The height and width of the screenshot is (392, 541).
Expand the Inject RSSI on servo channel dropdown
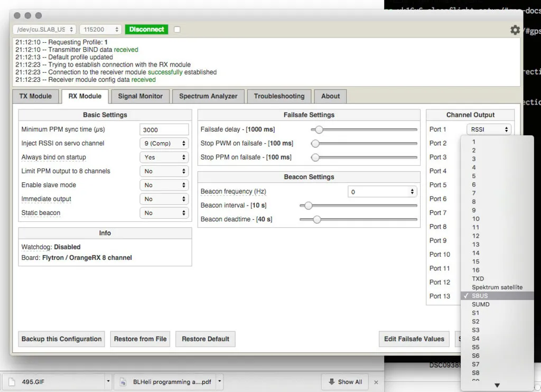(x=164, y=143)
